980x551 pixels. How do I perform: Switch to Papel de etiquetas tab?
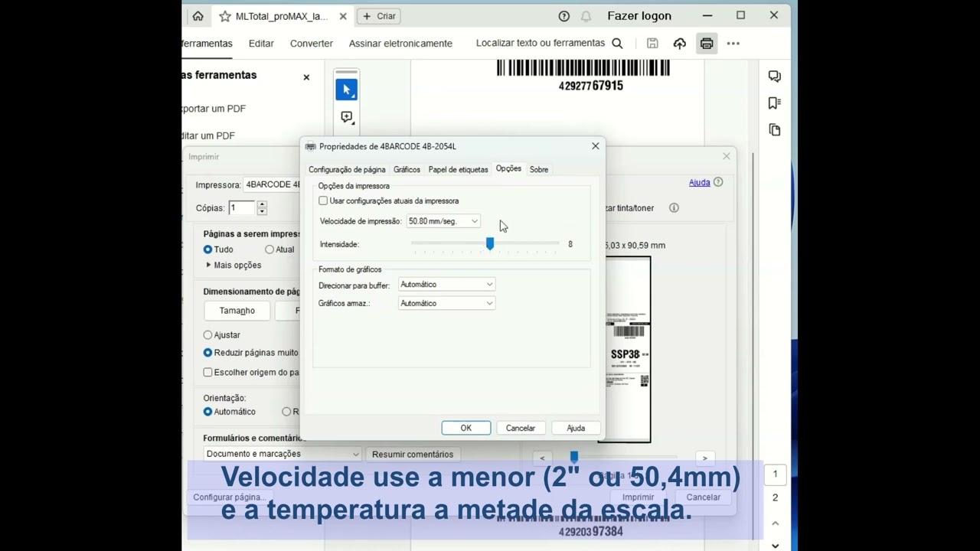click(458, 170)
